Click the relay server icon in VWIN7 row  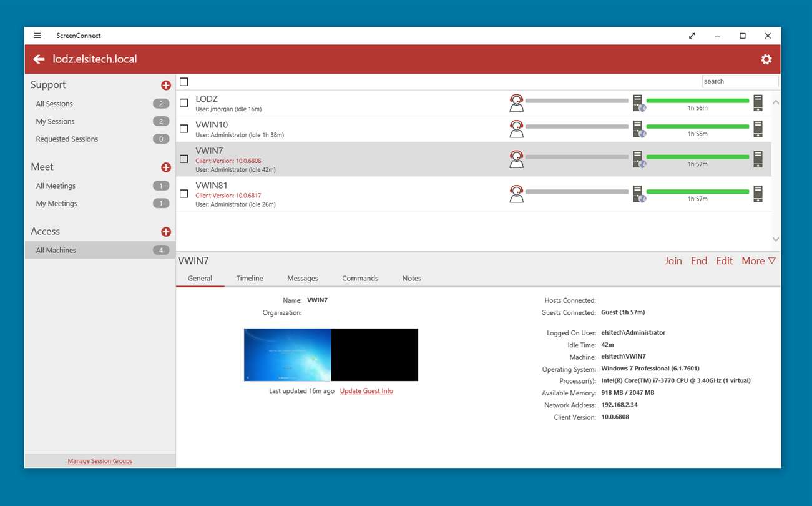coord(638,159)
